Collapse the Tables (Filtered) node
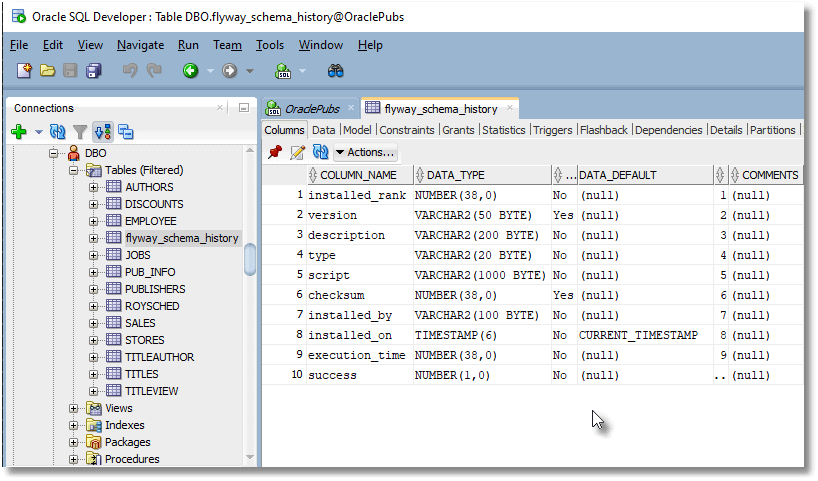The height and width of the screenshot is (481, 818). [74, 170]
